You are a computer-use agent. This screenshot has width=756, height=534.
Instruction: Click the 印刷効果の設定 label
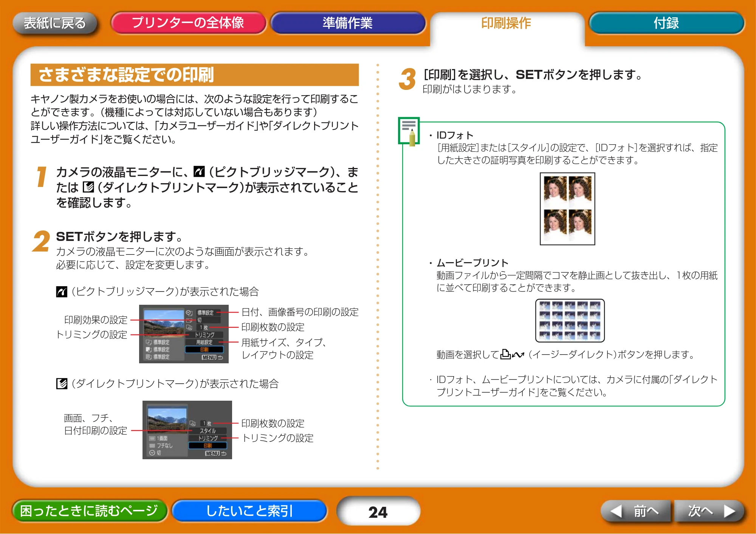(x=96, y=320)
